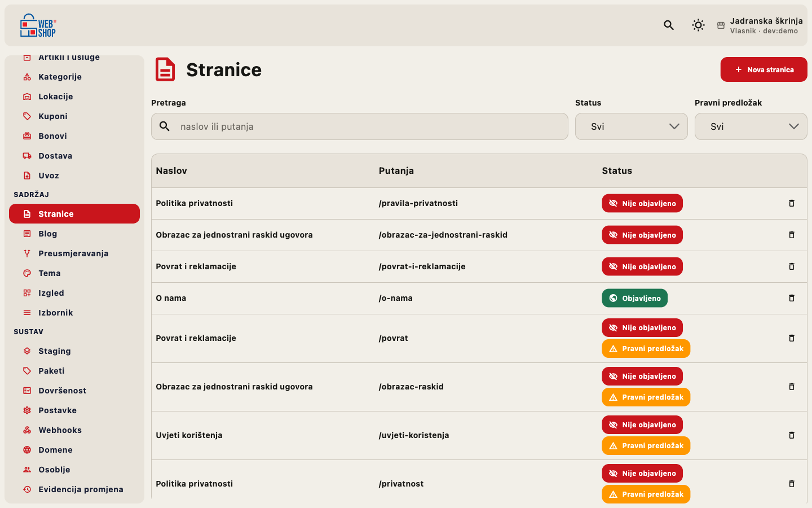The width and height of the screenshot is (812, 508).
Task: Click the Kategorije sidebar icon
Action: 27,77
